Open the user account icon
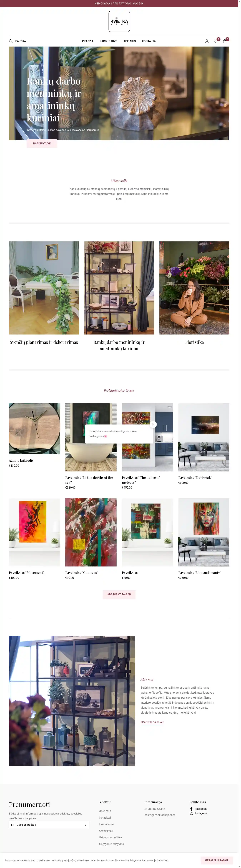241x868 pixels. (x=207, y=41)
